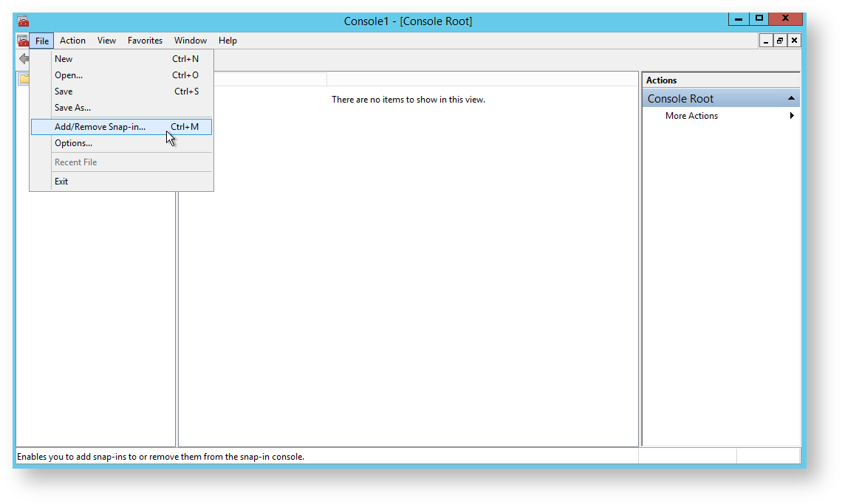Click the red toolbox MMC icon in title bar
842x504 pixels.
coord(23,18)
